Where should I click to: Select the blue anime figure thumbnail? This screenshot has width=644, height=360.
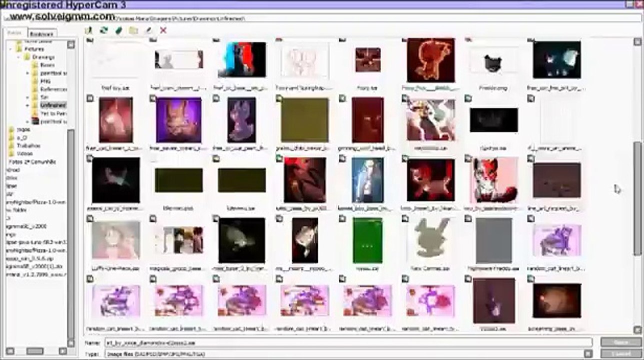coord(367,180)
